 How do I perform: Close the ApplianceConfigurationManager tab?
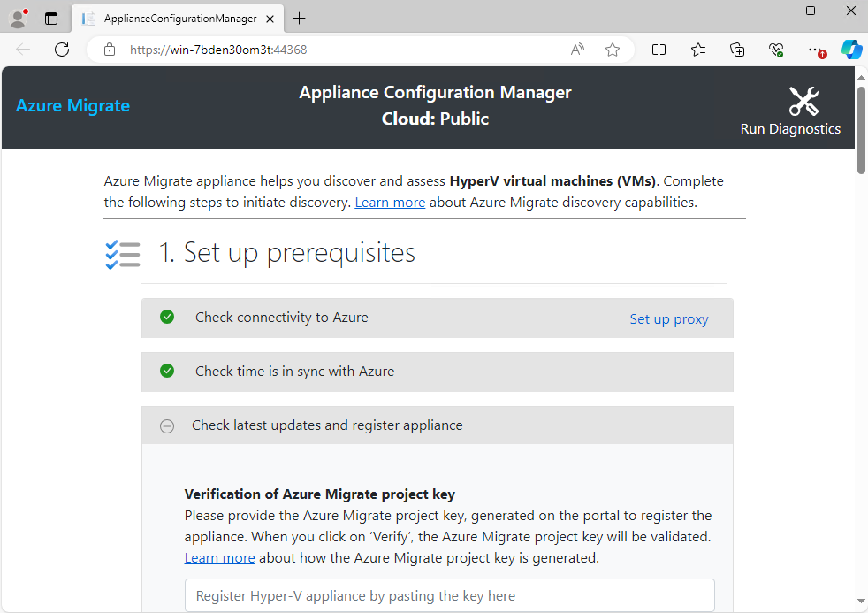[x=270, y=19]
